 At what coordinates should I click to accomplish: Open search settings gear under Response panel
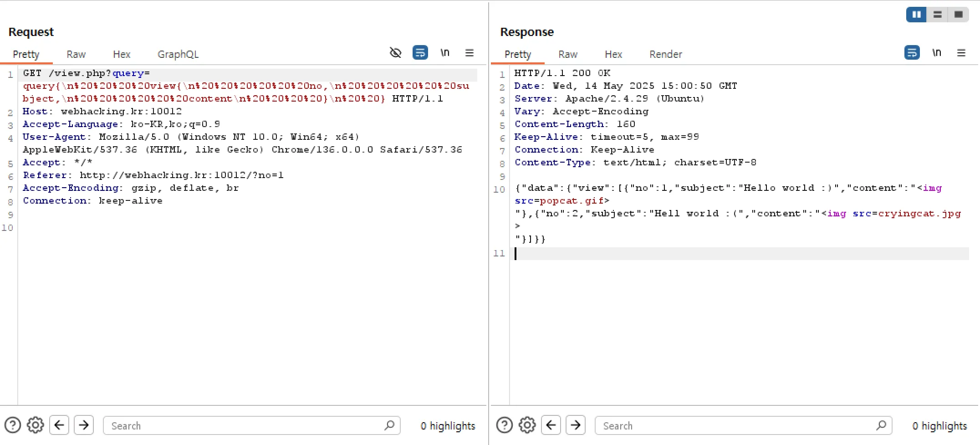coord(527,425)
